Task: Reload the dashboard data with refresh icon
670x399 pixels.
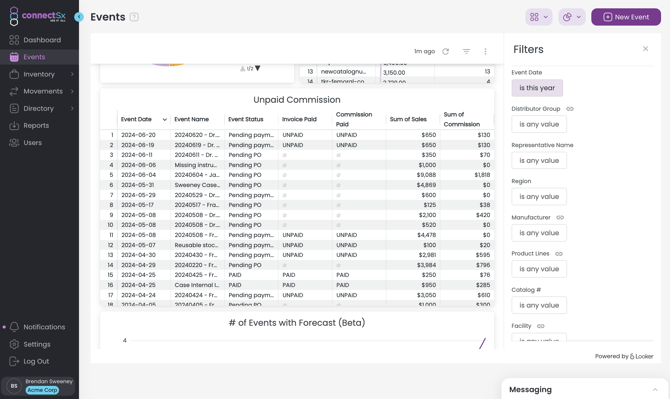Action: tap(446, 51)
